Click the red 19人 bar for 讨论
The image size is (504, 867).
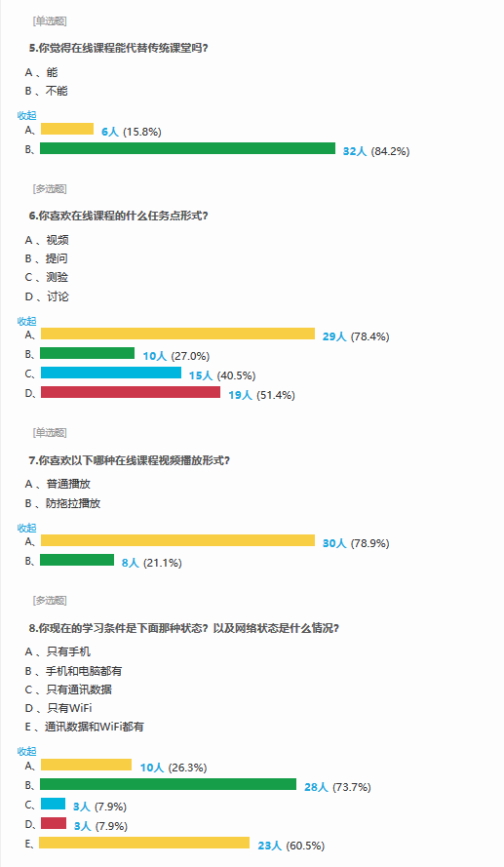pyautogui.click(x=131, y=392)
